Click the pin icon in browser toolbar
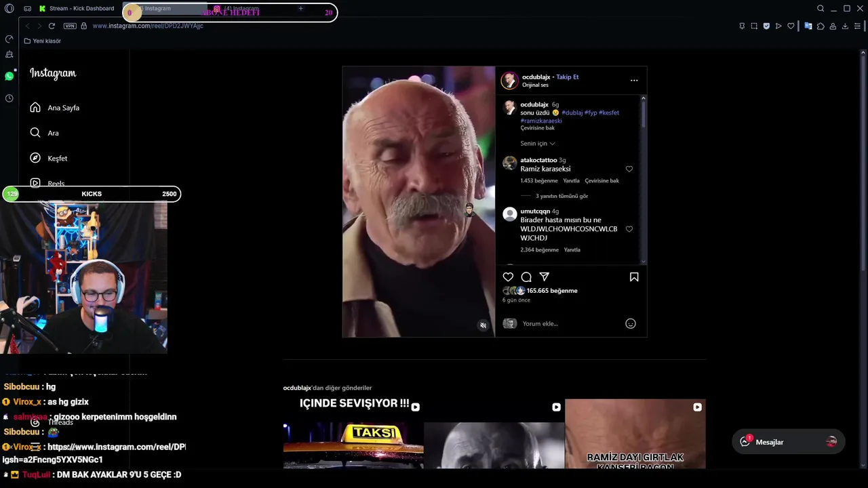868x488 pixels. coord(742,26)
